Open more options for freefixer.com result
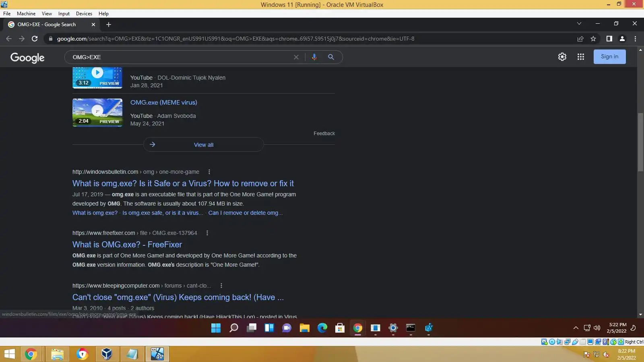 (x=207, y=233)
